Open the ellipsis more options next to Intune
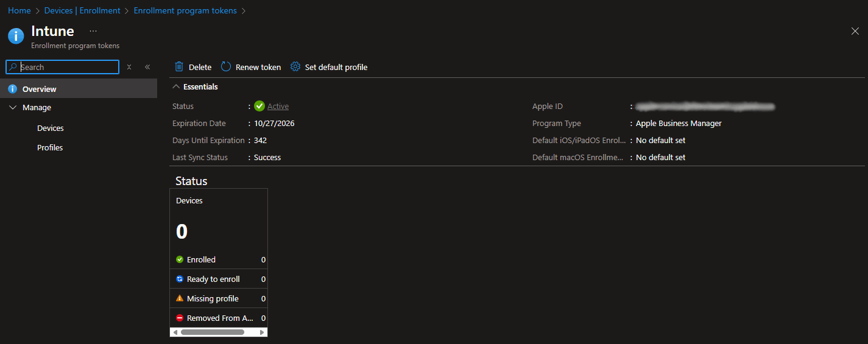The image size is (868, 344). point(93,30)
